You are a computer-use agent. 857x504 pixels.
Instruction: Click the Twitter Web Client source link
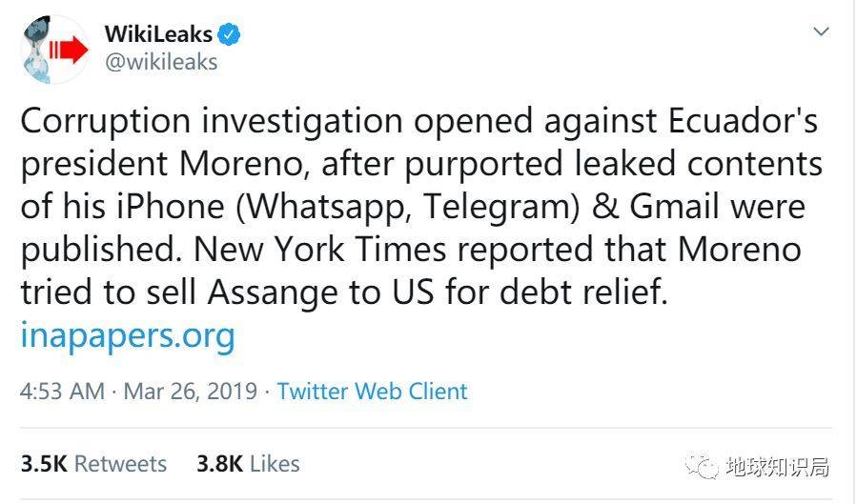pyautogui.click(x=372, y=392)
